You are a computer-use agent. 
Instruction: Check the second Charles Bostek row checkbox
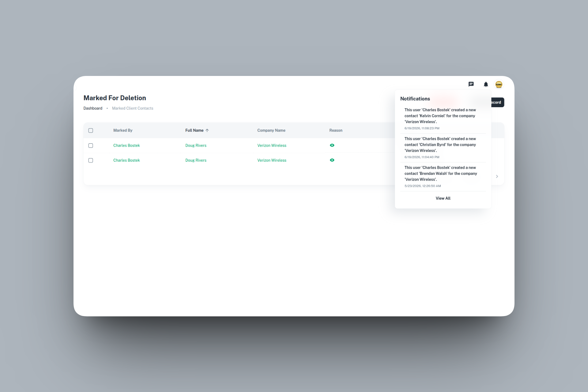[x=91, y=160]
